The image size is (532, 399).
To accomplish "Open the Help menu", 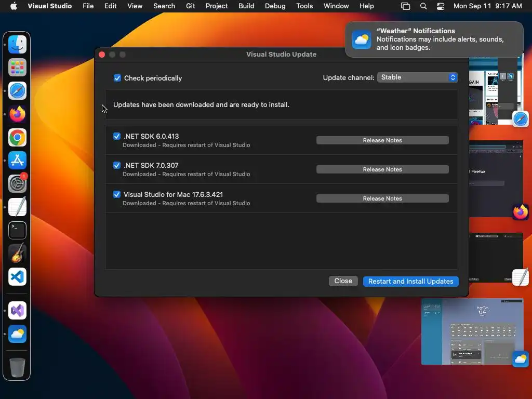I will [366, 6].
